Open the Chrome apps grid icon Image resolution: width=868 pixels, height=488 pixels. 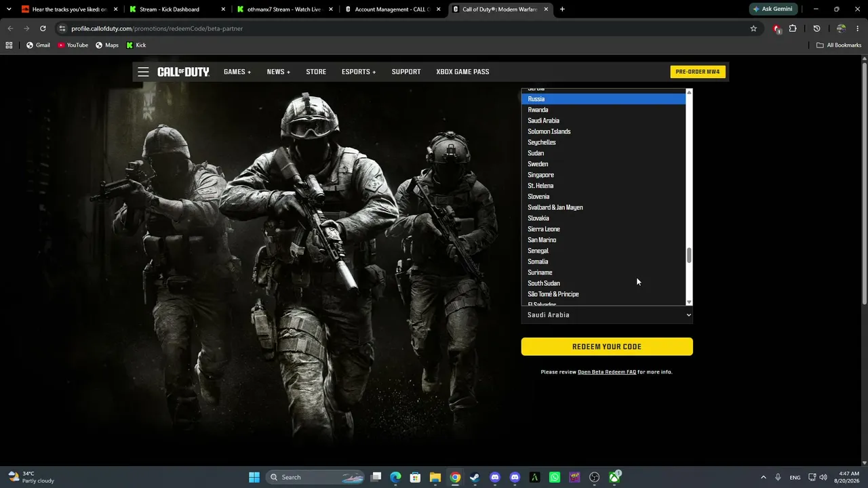tap(9, 45)
